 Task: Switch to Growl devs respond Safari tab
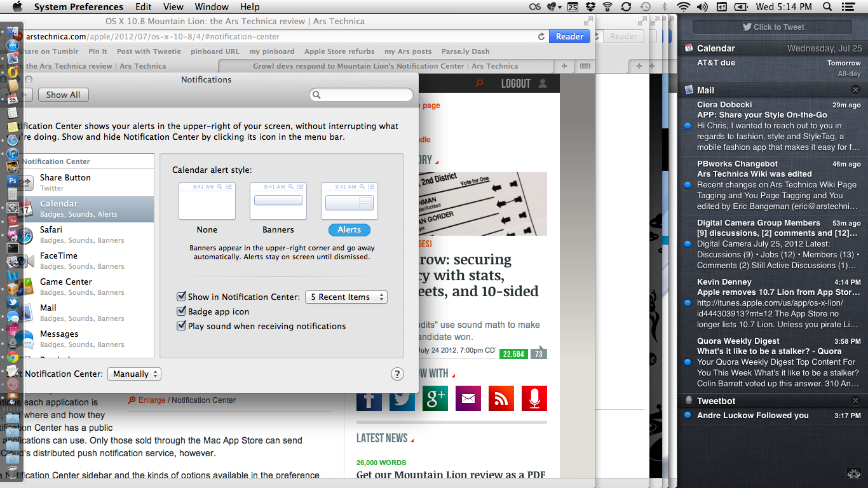point(385,66)
